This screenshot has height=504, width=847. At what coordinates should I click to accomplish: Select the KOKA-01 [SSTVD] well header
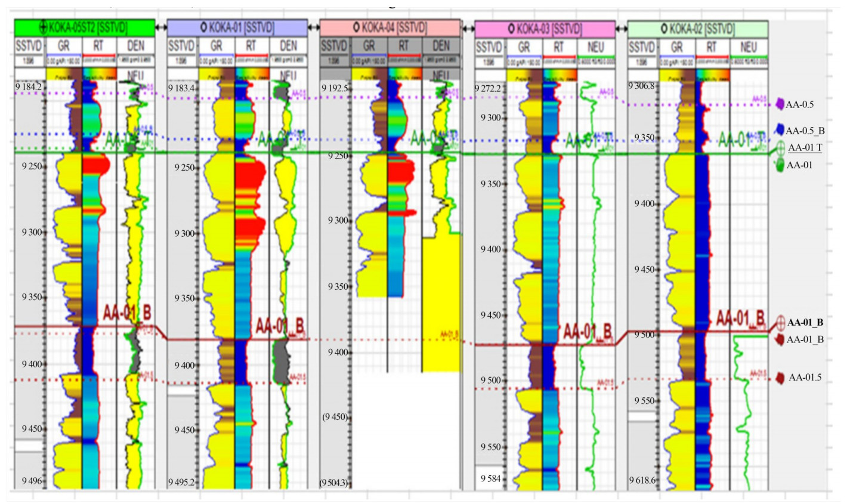[237, 28]
